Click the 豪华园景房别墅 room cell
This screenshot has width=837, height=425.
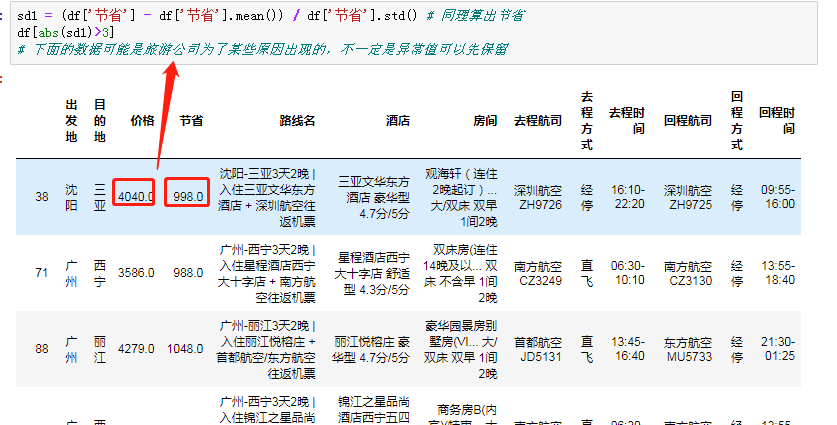tap(461, 349)
